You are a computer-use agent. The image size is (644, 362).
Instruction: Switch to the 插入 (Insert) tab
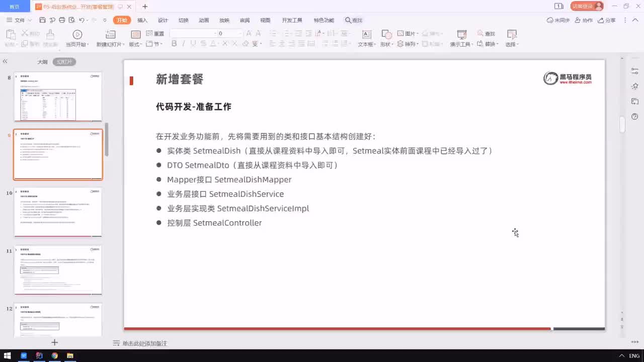tap(142, 20)
